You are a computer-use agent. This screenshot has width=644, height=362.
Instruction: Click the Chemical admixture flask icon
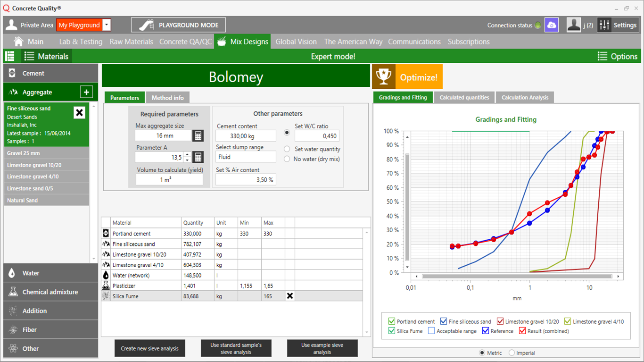click(x=13, y=292)
